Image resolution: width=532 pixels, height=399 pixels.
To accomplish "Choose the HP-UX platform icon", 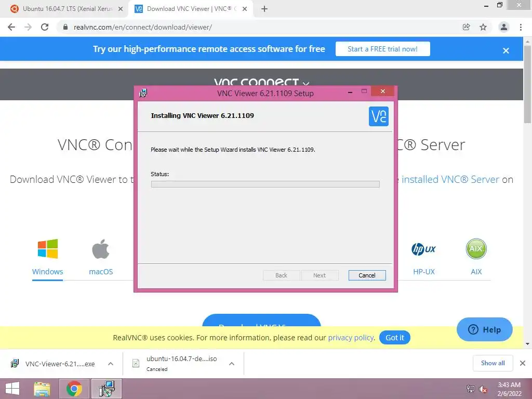I will click(423, 249).
